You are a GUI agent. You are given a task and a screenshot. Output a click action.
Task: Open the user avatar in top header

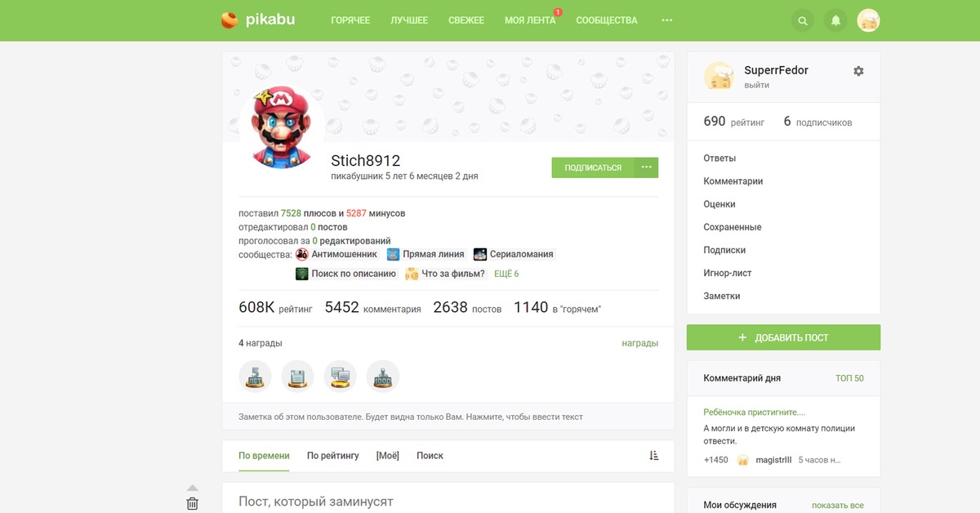[x=868, y=20]
